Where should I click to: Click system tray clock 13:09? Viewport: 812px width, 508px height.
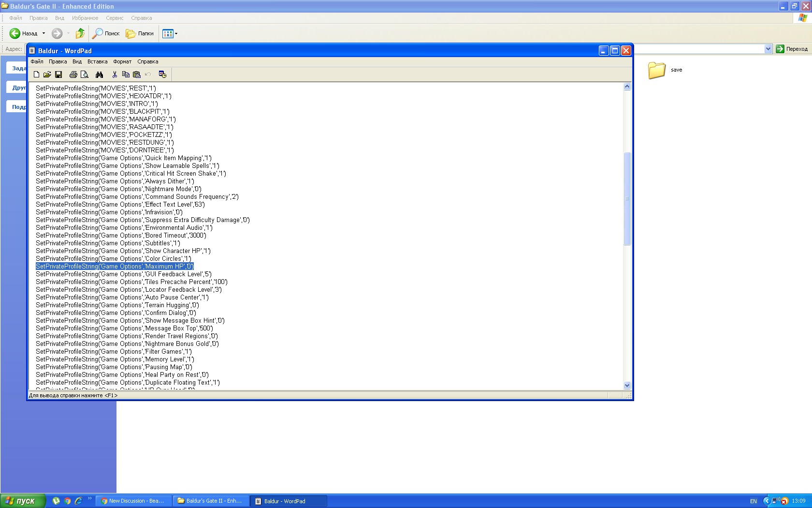pos(798,501)
